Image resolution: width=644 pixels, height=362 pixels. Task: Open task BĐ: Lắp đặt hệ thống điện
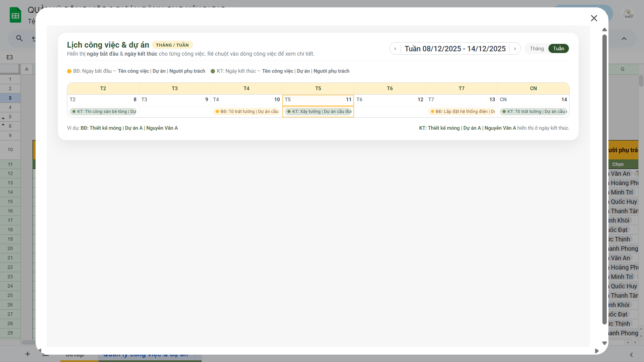[x=462, y=112]
